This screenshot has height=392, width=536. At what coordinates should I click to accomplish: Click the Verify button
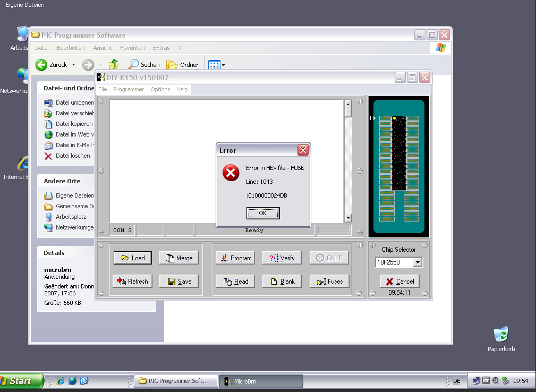pyautogui.click(x=282, y=258)
